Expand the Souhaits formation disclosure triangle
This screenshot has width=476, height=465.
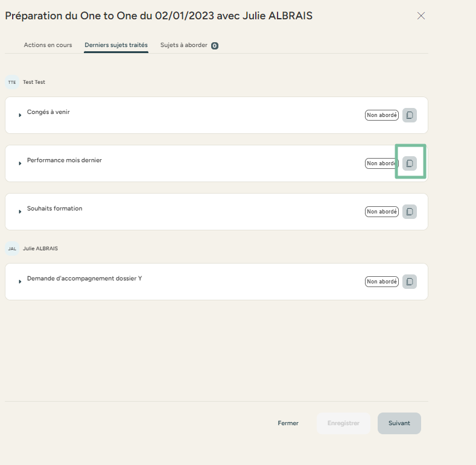pos(20,212)
